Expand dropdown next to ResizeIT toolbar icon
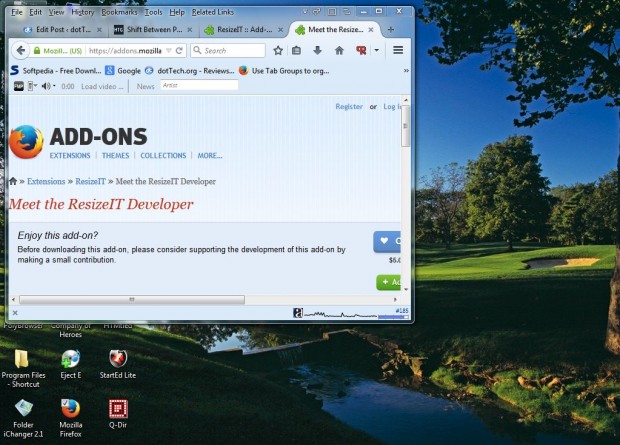Viewport: 620px width, 445px height. click(x=376, y=50)
